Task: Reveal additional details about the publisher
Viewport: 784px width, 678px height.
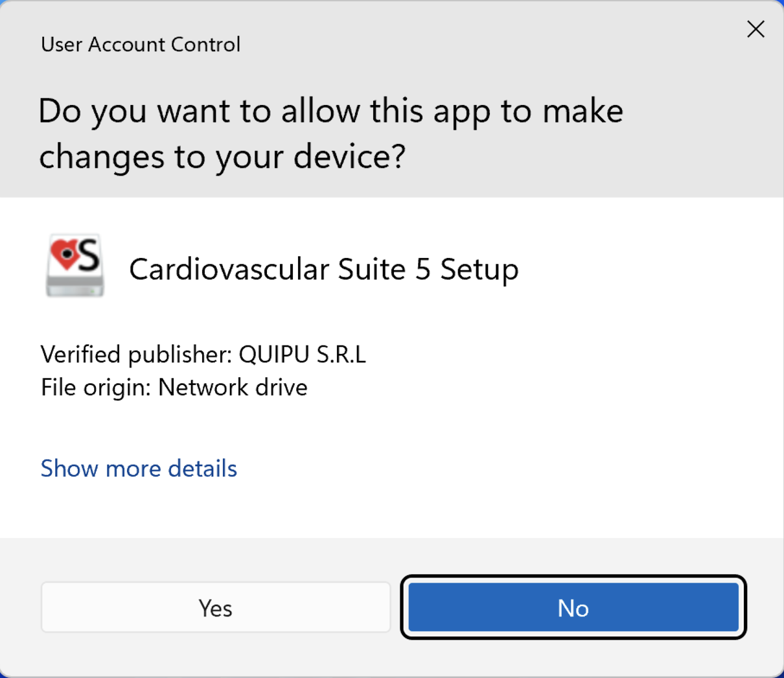Action: [138, 469]
